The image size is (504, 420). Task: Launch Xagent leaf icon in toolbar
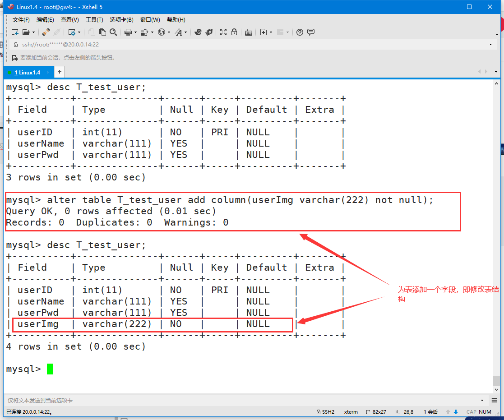(209, 32)
